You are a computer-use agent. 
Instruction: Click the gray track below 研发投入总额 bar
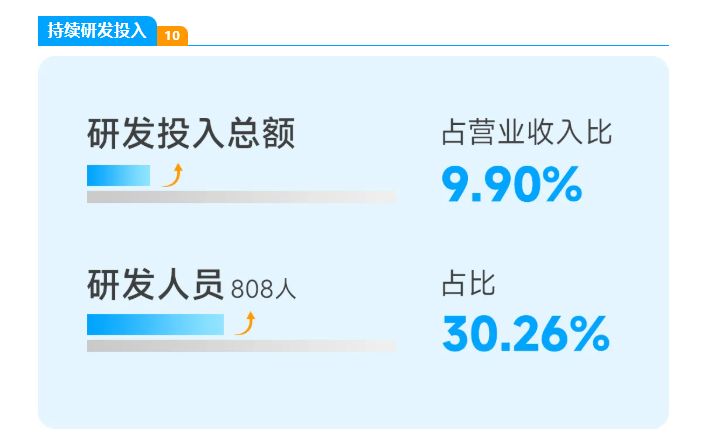tap(241, 197)
